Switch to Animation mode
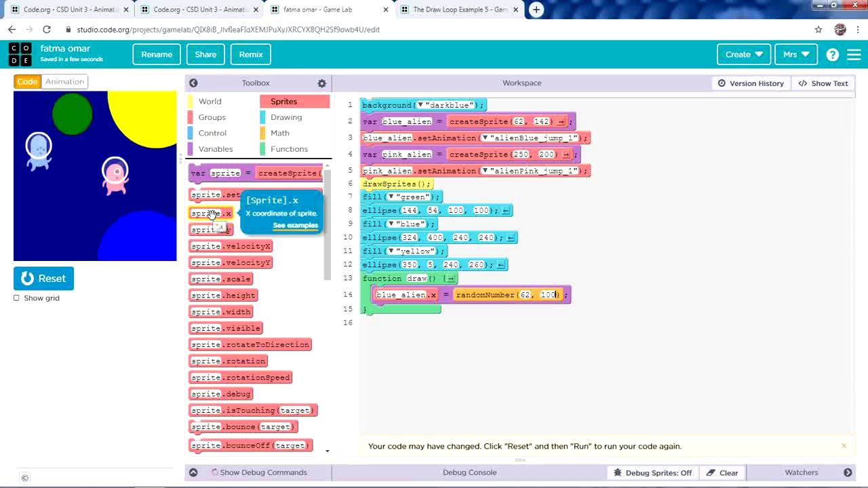The height and width of the screenshot is (488, 868). [x=64, y=81]
